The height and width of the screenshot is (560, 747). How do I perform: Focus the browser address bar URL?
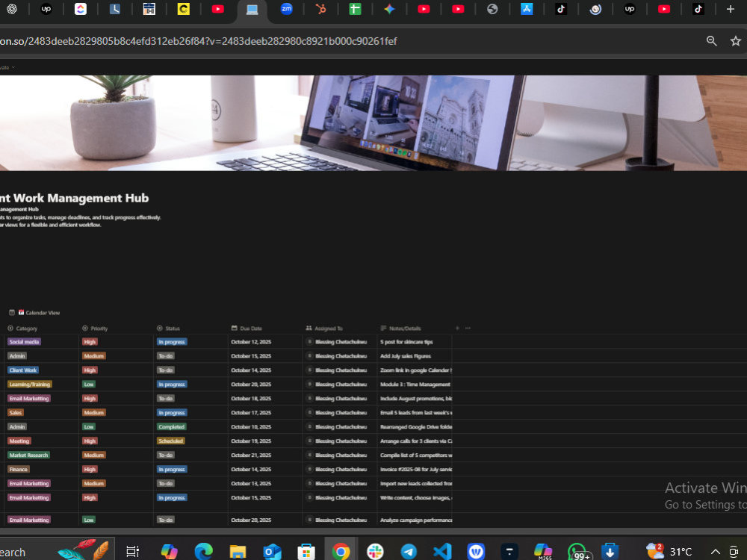[198, 41]
